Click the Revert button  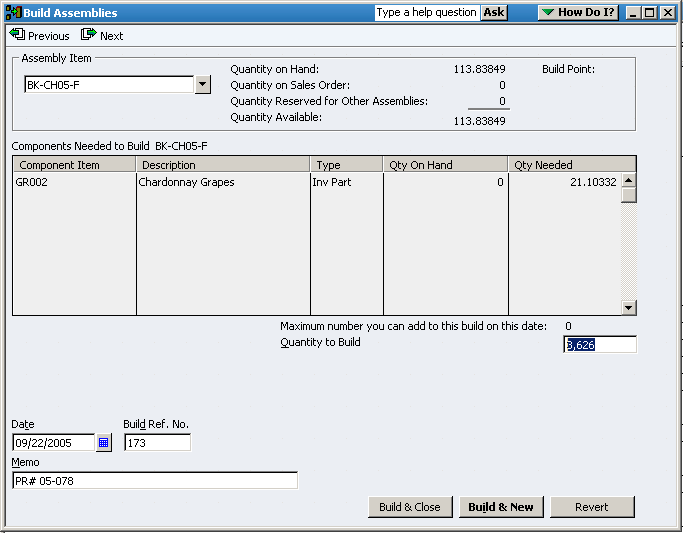point(591,507)
